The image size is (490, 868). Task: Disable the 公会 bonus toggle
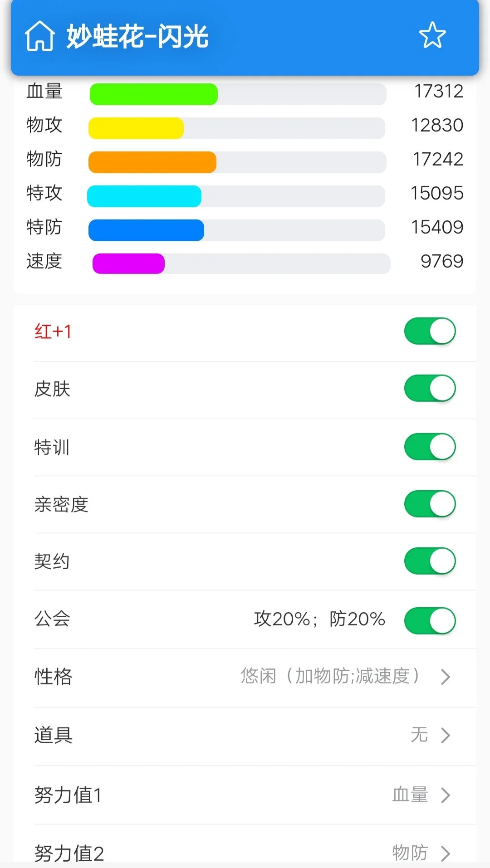[430, 620]
